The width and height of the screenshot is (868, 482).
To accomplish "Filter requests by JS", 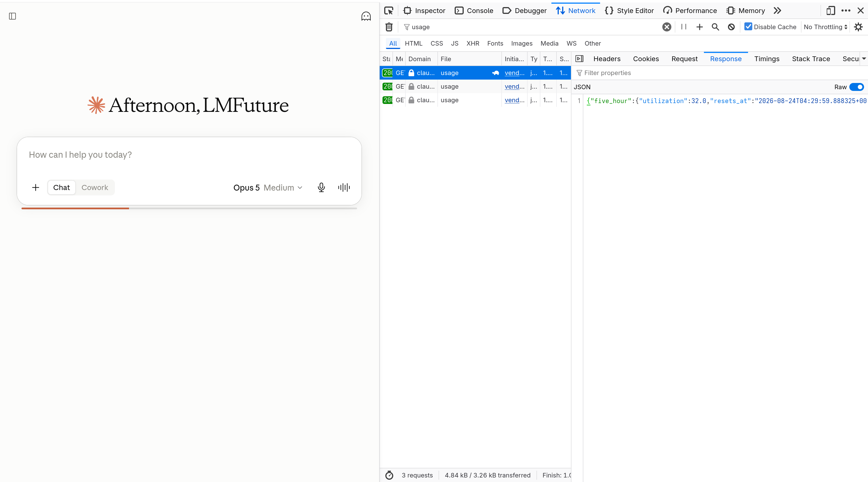I will [455, 43].
